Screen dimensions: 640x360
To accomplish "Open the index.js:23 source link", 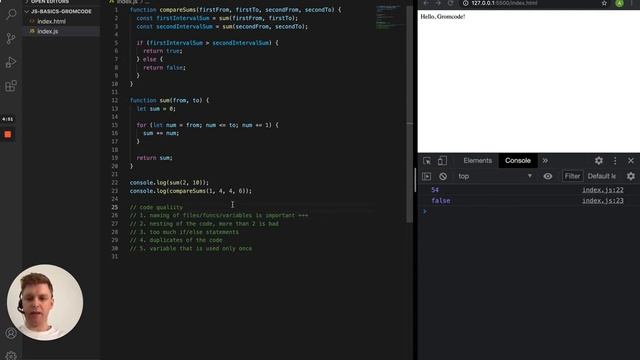I will [x=602, y=200].
